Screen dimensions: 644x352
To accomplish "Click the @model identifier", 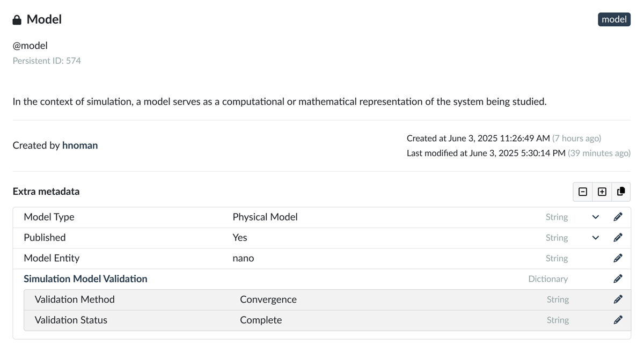I will pyautogui.click(x=30, y=46).
